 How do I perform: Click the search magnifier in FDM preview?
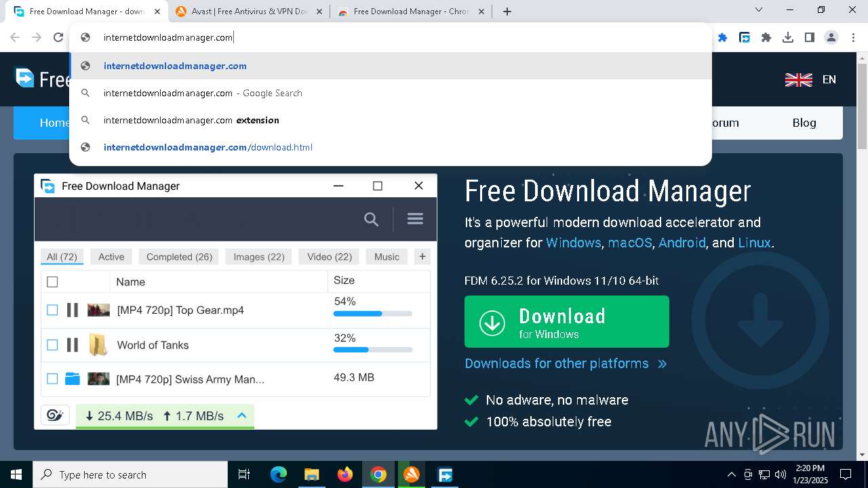tap(371, 219)
